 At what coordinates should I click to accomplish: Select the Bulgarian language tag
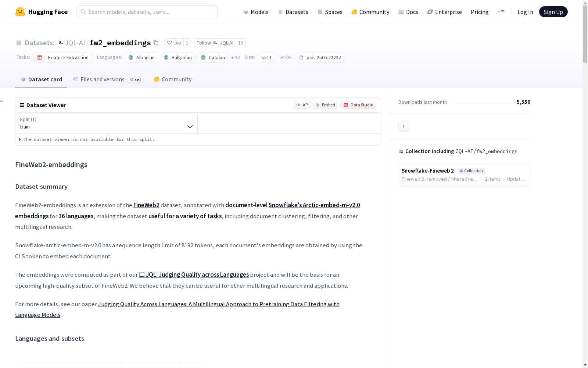click(178, 57)
